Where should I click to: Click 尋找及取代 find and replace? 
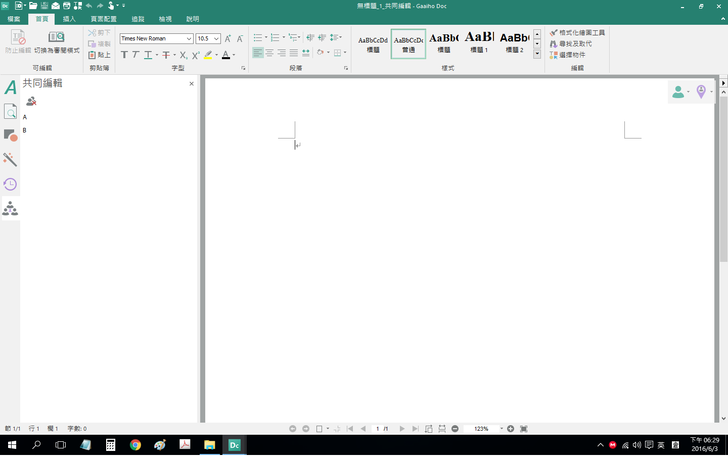[x=571, y=44]
